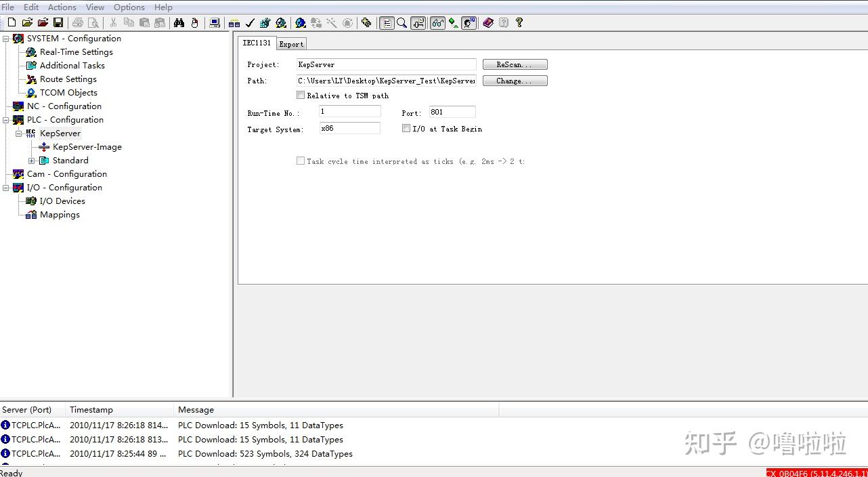868x477 pixels.
Task: Select TCOM Objects in the tree
Action: point(68,93)
